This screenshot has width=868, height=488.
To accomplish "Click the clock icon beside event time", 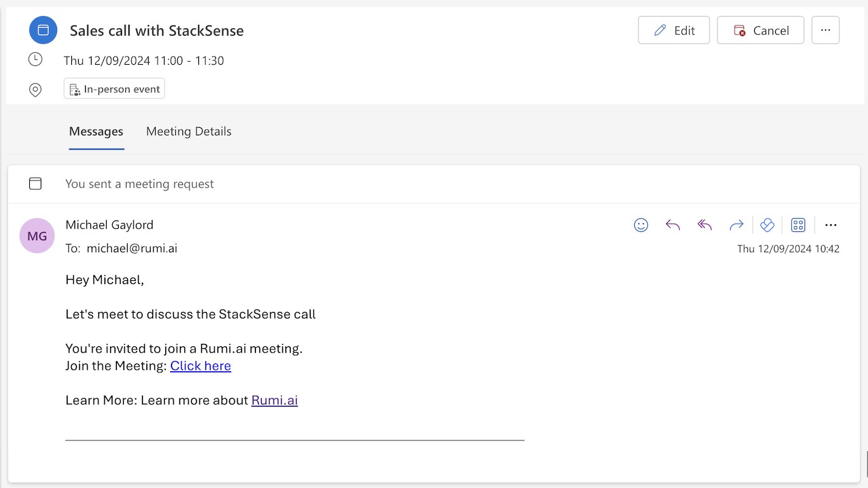I will tap(36, 60).
